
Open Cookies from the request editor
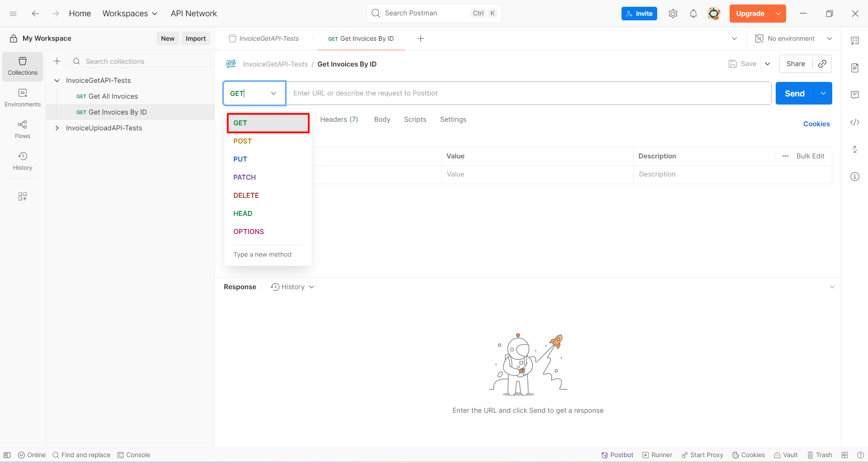click(x=816, y=124)
